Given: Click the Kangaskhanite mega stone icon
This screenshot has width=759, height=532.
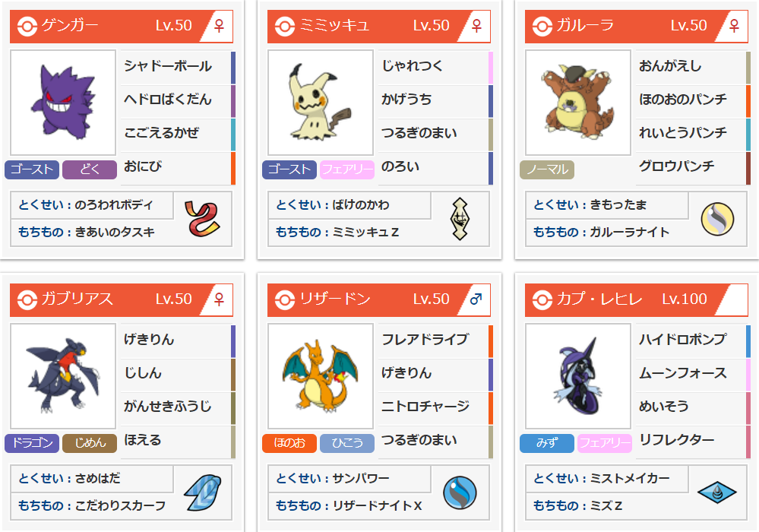Looking at the screenshot, I should coord(717,219).
